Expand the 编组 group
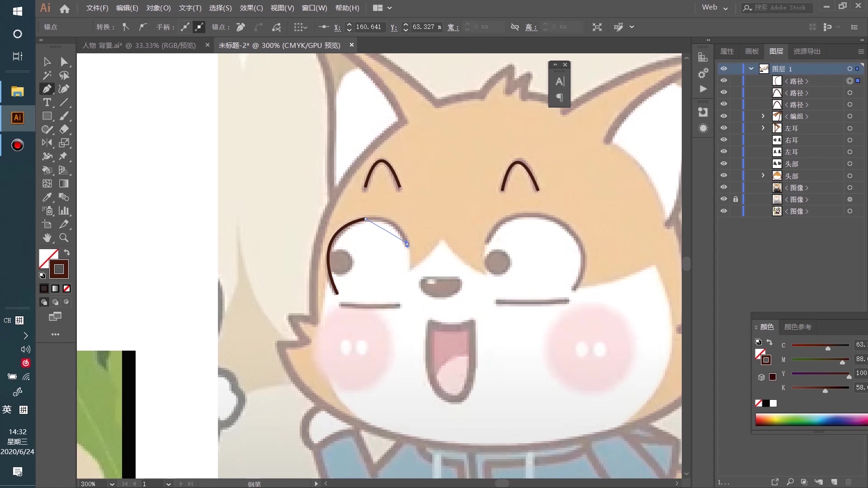 (763, 116)
